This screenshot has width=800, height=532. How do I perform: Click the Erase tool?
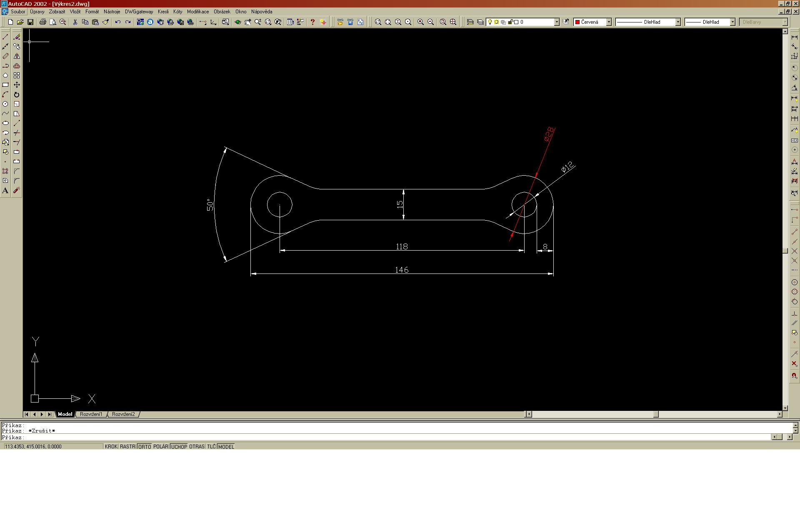tap(17, 37)
